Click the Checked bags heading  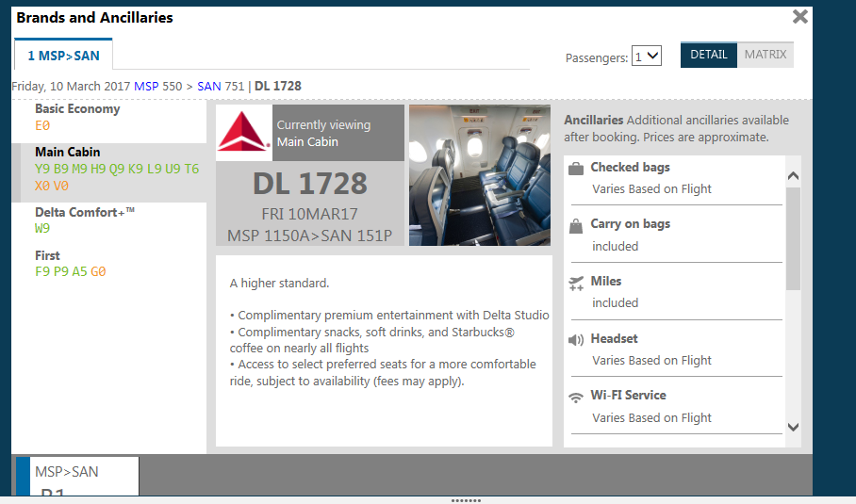pos(630,167)
